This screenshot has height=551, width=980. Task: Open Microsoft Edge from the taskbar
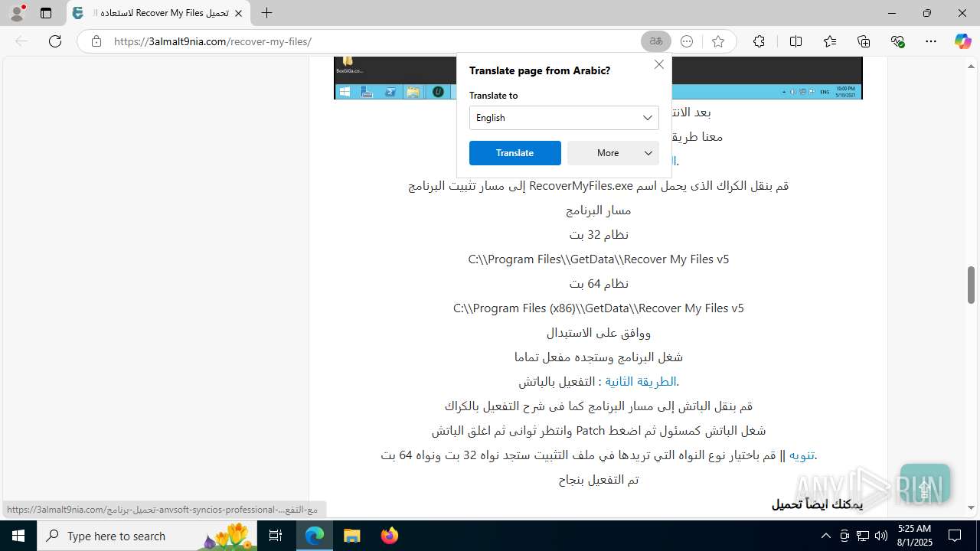click(315, 536)
